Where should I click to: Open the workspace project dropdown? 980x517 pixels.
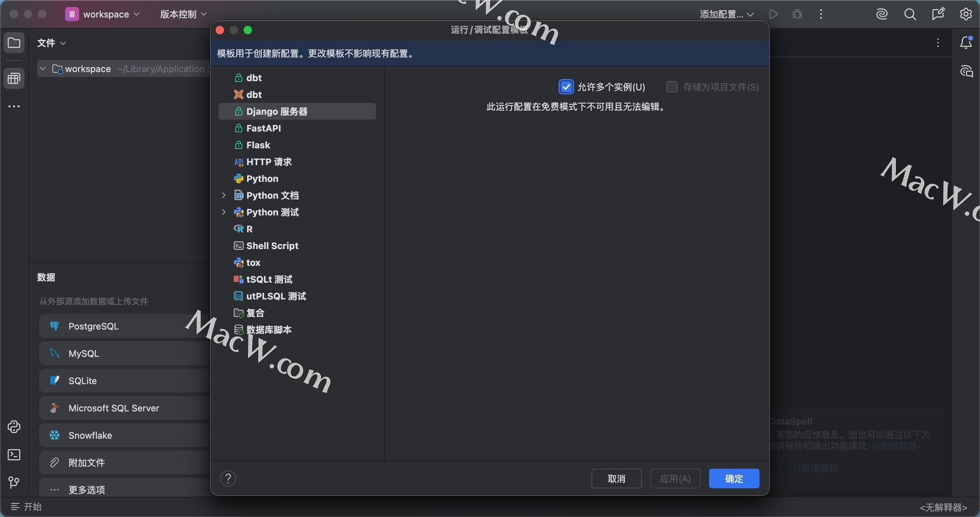point(103,14)
